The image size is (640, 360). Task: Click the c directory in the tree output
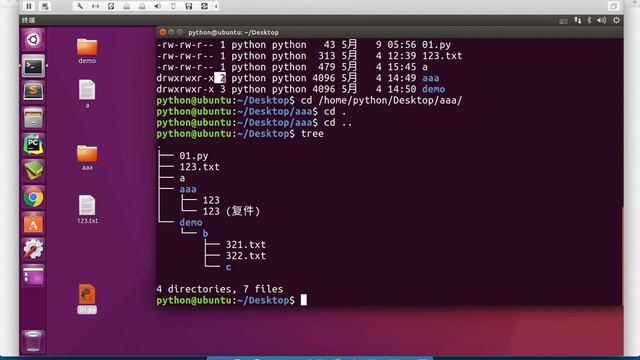pos(228,267)
